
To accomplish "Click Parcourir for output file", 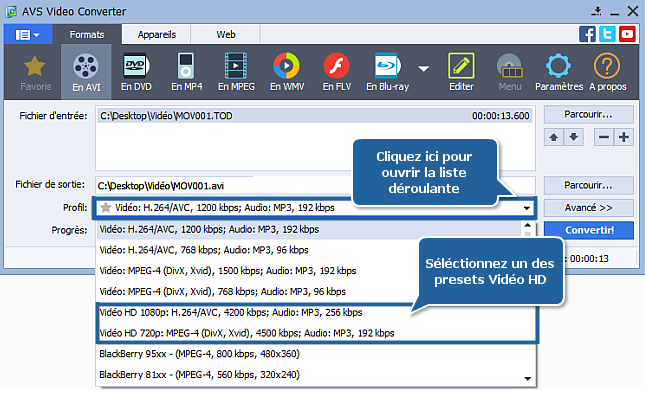I will pyautogui.click(x=589, y=186).
